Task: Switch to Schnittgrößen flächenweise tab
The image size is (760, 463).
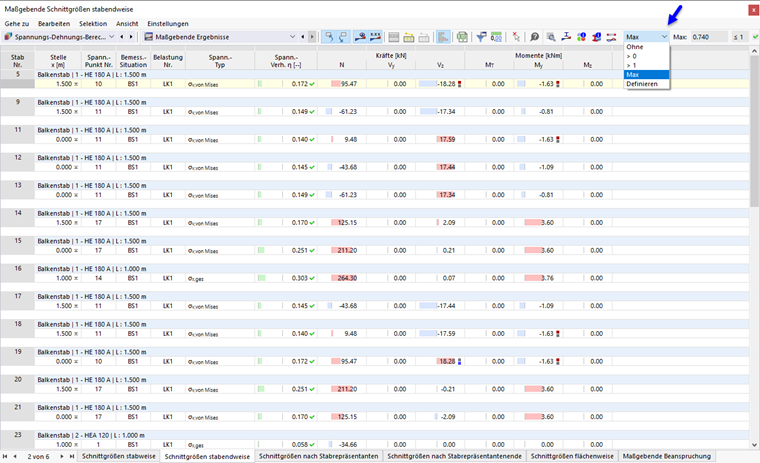Action: (x=572, y=456)
